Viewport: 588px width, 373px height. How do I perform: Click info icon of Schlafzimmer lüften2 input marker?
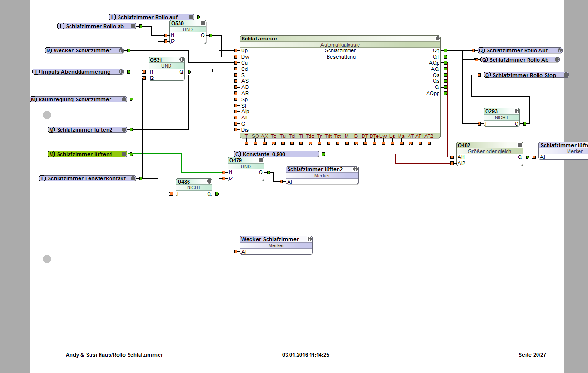coord(123,129)
